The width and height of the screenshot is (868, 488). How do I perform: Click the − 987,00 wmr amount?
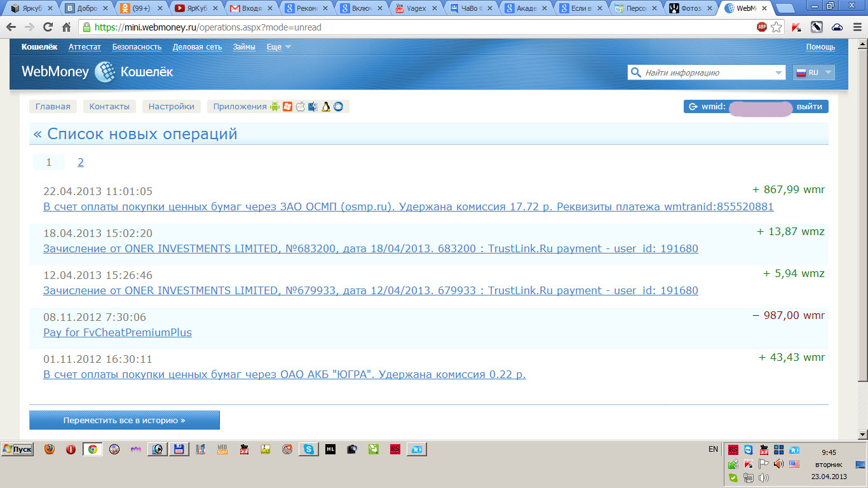click(788, 315)
